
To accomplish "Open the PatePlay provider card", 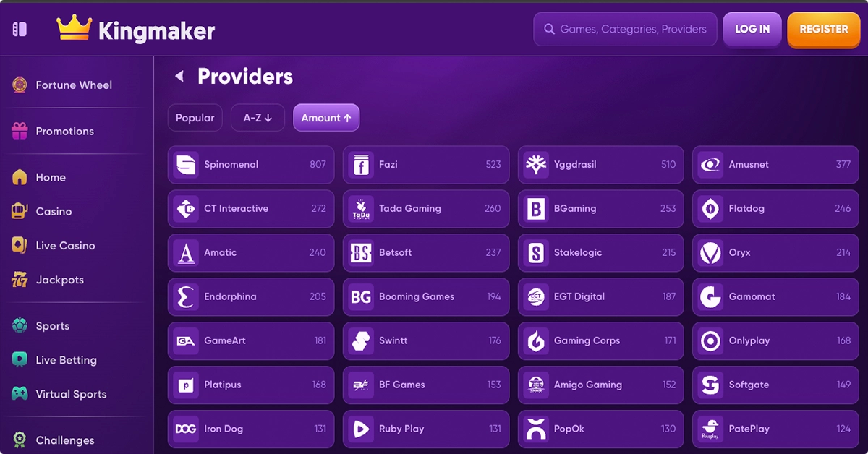I will click(x=775, y=429).
